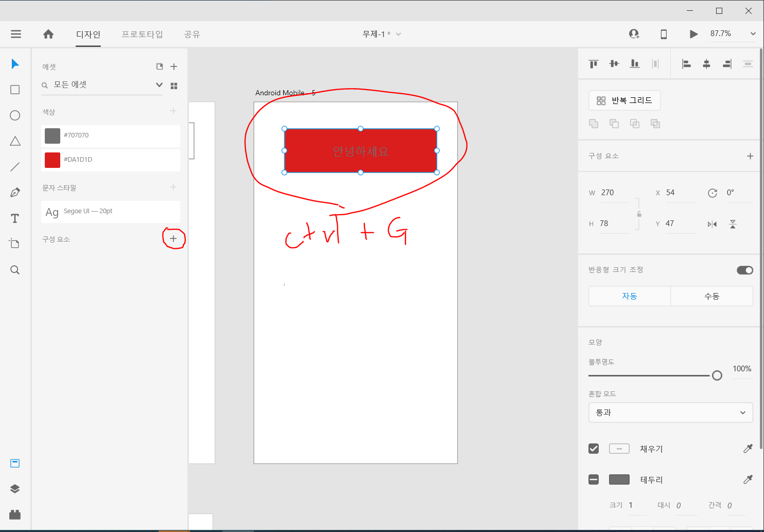Image resolution: width=764 pixels, height=532 pixels.
Task: Start desktop preview play button
Action: click(x=693, y=34)
